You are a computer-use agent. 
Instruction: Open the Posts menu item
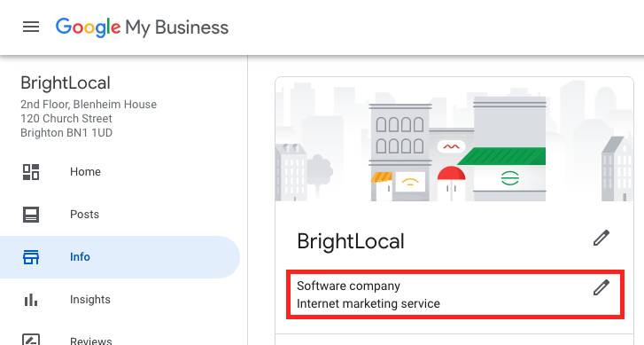tap(85, 215)
